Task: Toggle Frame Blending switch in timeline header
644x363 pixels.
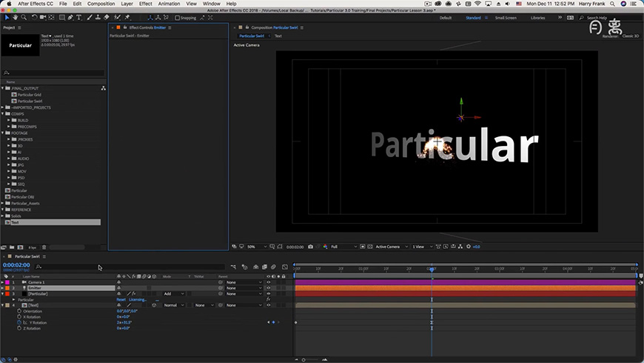Action: pyautogui.click(x=264, y=267)
